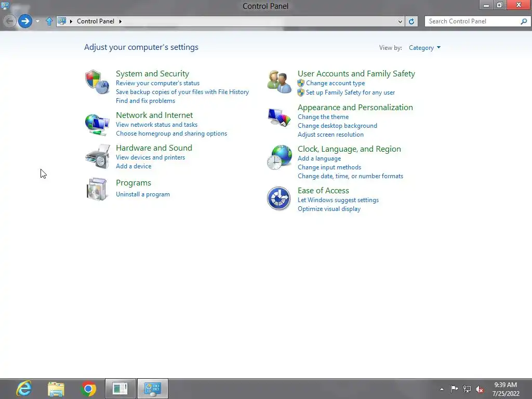Screen dimensions: 532x399
Task: Click Optimize visual display
Action: 329,209
